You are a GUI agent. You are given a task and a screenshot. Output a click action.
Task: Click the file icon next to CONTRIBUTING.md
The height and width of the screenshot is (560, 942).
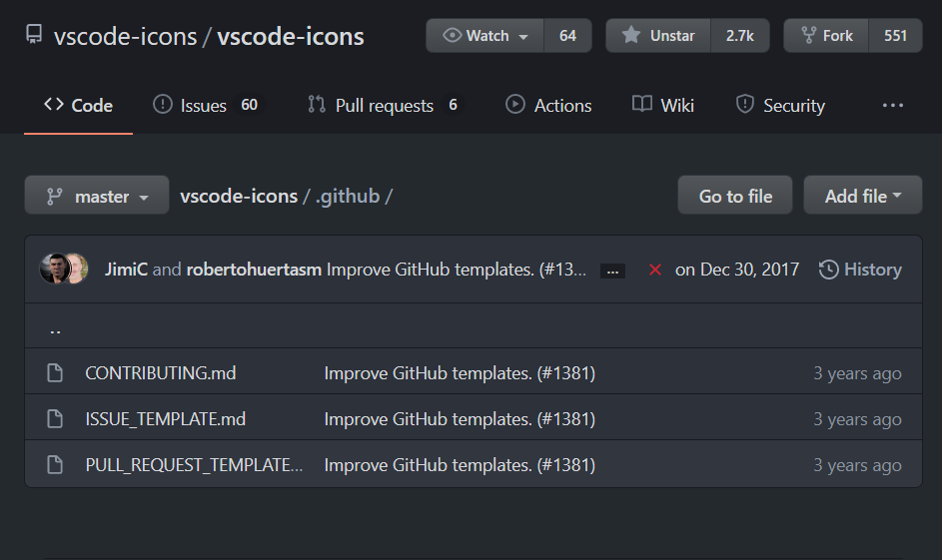[56, 373]
